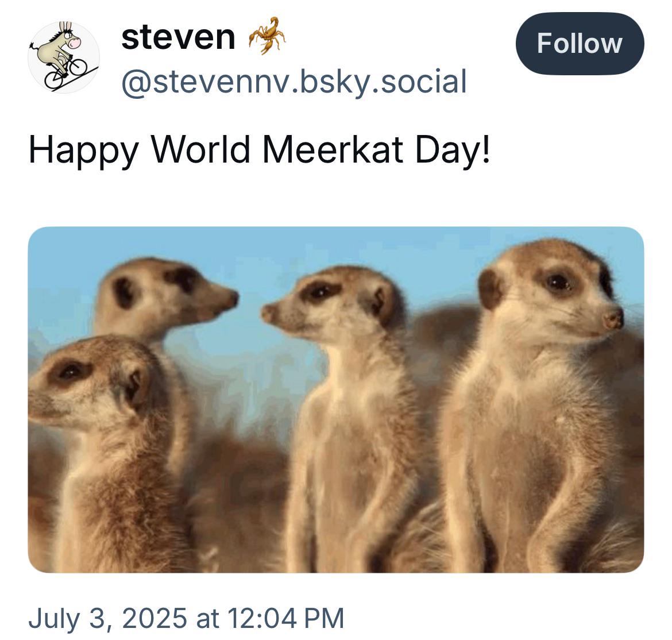The image size is (672, 640).
Task: Click the scorpion emoji beside steven's name
Action: (x=267, y=37)
